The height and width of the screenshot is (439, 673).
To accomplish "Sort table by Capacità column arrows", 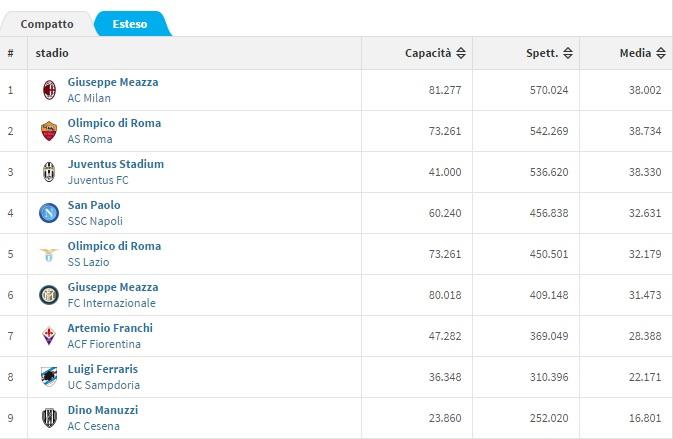I will point(462,53).
